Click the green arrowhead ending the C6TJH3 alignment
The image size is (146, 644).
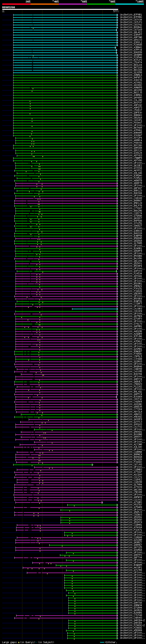tap(93, 465)
